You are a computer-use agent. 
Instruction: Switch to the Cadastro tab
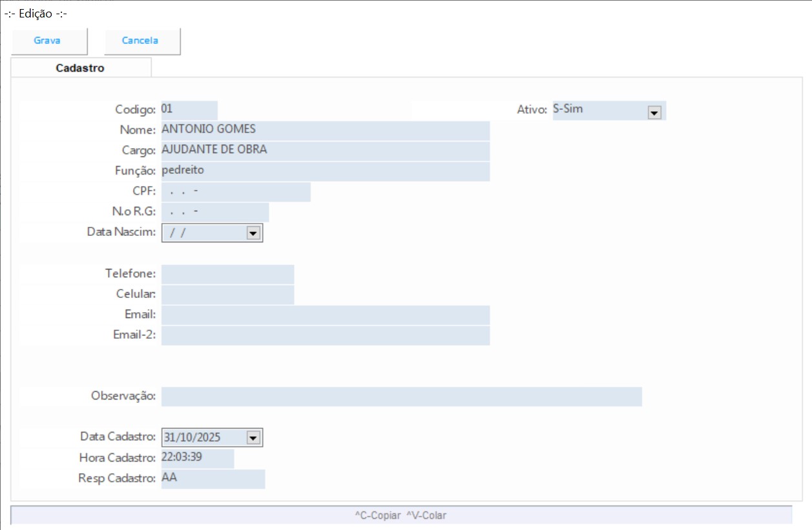point(80,68)
